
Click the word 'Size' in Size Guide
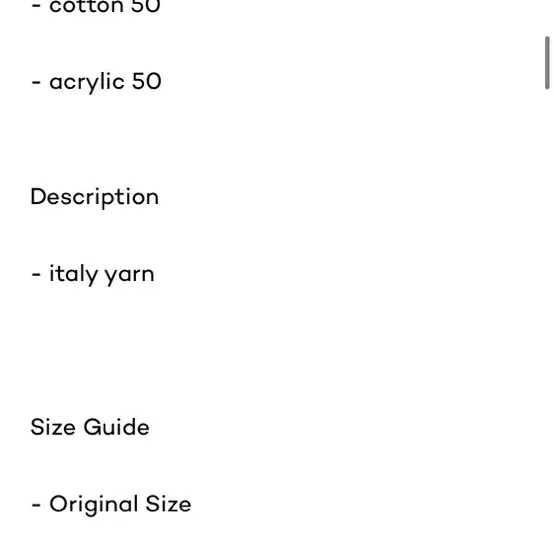(x=53, y=427)
